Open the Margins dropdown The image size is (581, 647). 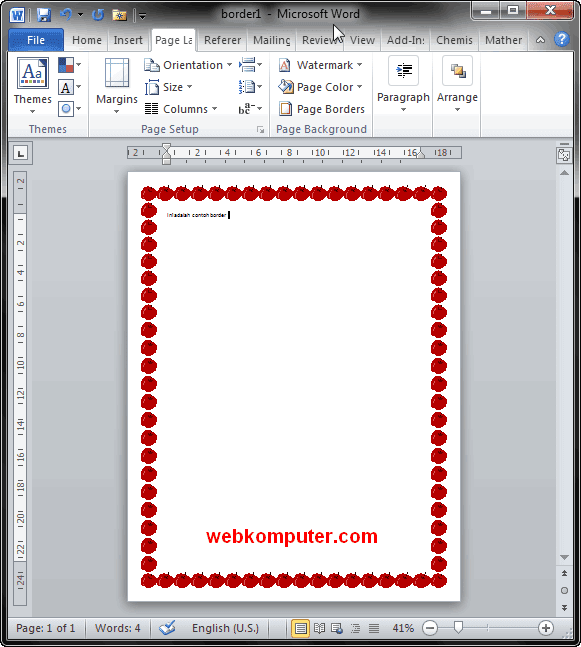[x=117, y=86]
